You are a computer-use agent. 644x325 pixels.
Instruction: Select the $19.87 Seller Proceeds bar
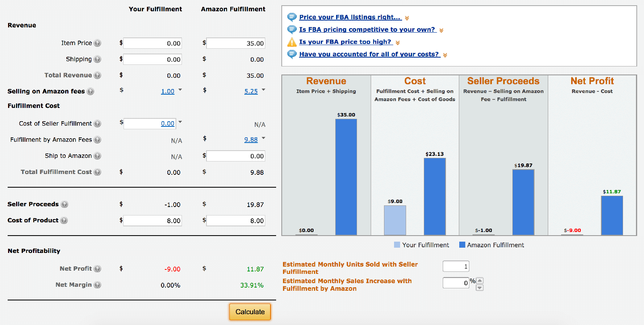[x=523, y=202]
